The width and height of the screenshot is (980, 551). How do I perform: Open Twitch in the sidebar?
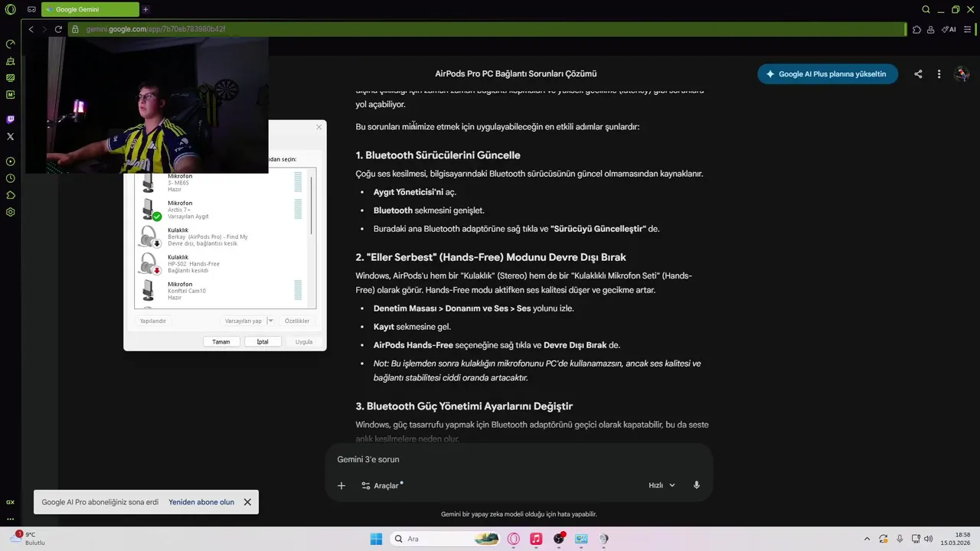[x=10, y=119]
